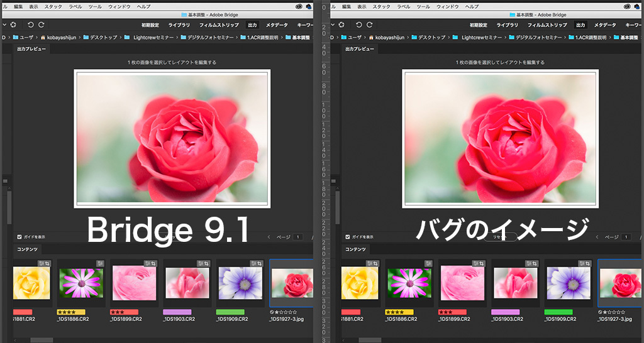Open Creative Cloud menu bar icon, right window
Viewport: 644px width, 343px height.
[x=627, y=6]
